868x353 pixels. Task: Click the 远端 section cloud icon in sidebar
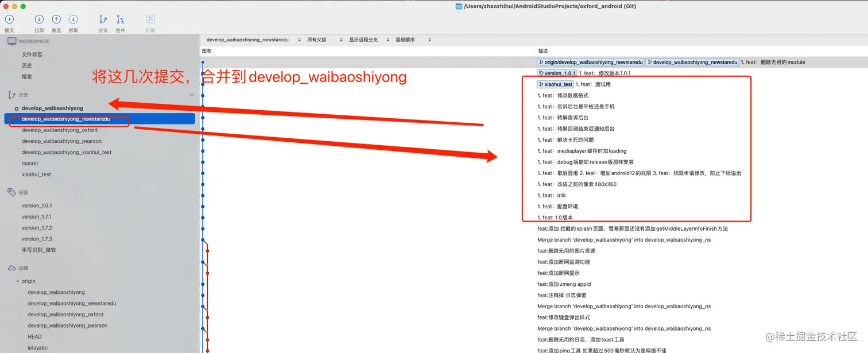[x=11, y=268]
